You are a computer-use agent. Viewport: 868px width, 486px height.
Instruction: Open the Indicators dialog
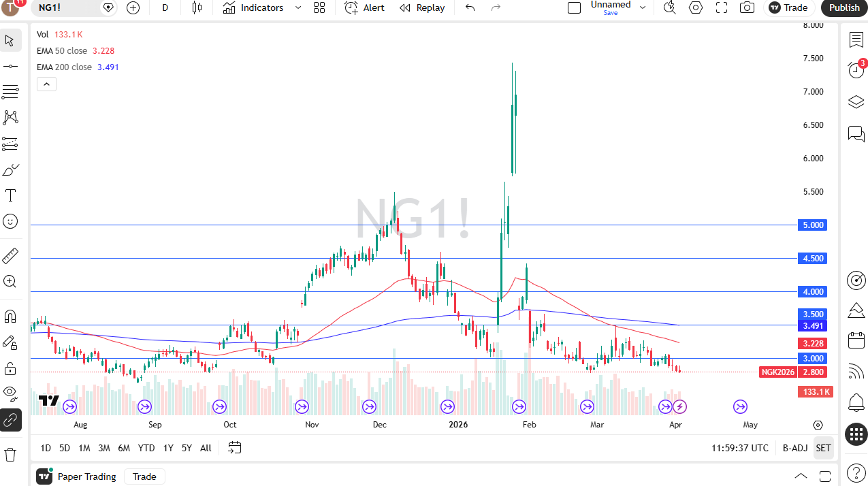(x=253, y=7)
